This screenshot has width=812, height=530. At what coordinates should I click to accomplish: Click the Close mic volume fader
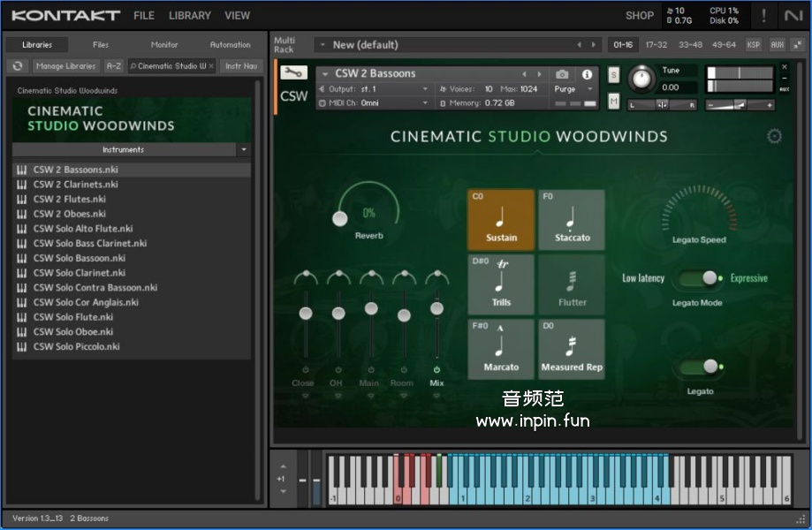point(306,313)
